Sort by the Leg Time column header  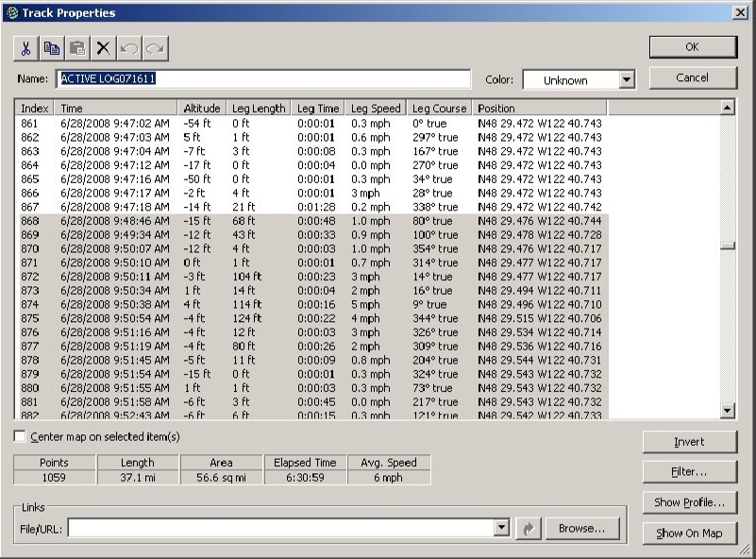tap(318, 108)
